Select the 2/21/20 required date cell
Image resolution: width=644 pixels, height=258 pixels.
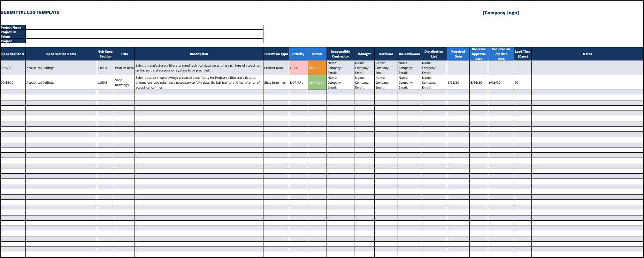point(458,83)
